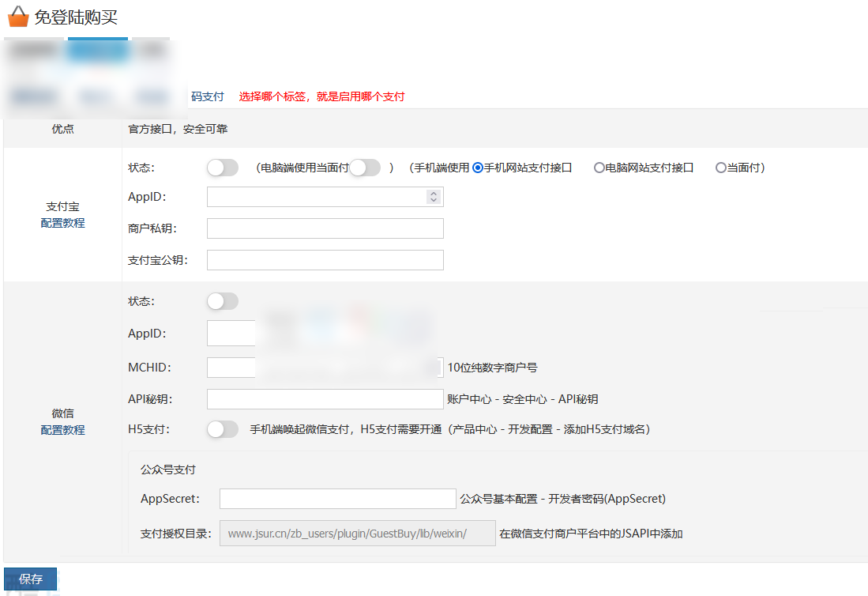
Task: Toggle the H5支付 switch
Action: tap(222, 429)
